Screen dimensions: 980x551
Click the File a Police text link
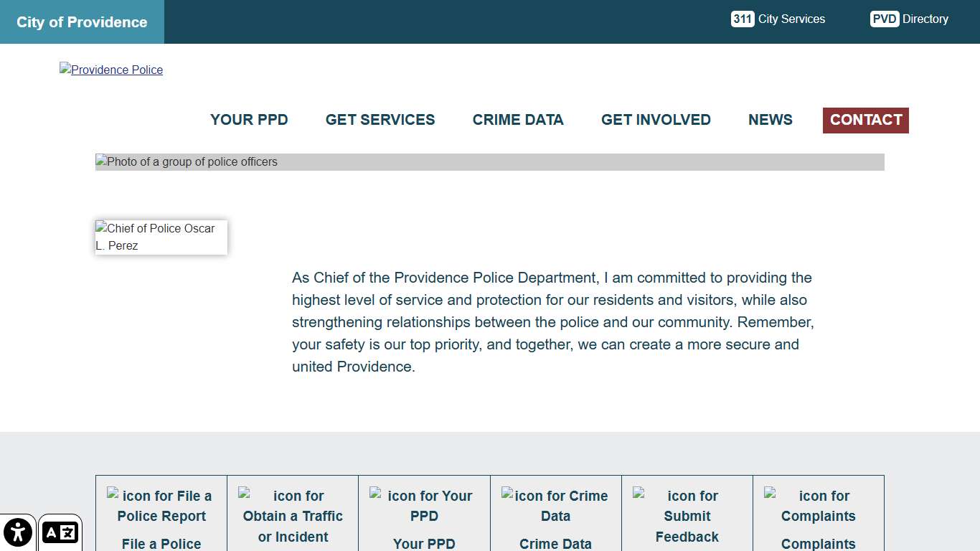point(161,544)
